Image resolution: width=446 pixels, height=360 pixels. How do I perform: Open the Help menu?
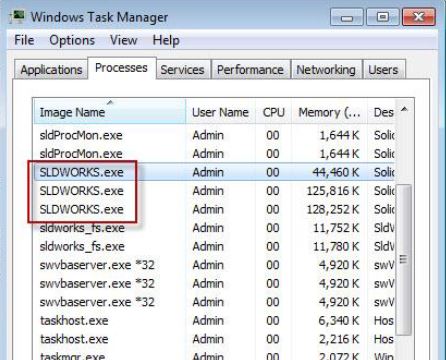(166, 40)
